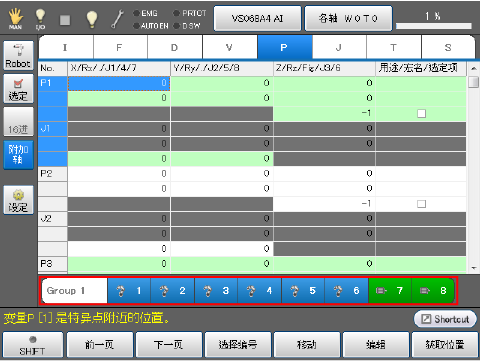Viewport: 480px width, 361px height.
Task: Click the MAN hand mode icon
Action: click(x=15, y=18)
